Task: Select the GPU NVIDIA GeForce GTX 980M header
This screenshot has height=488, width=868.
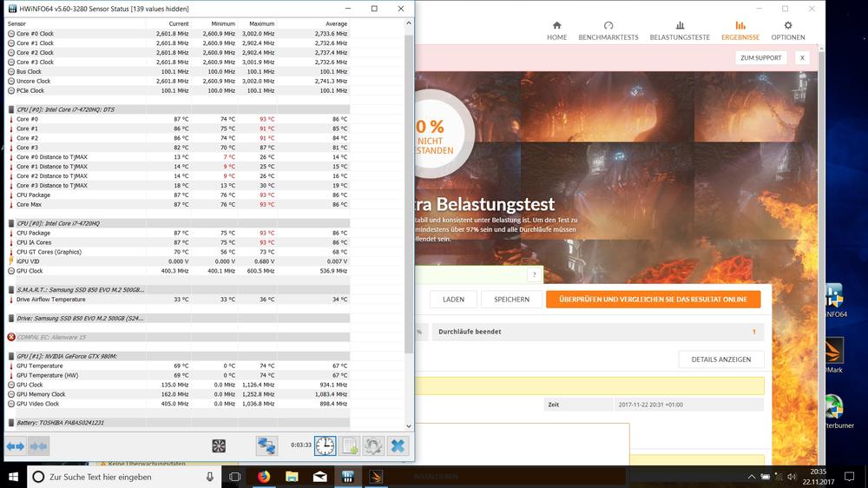Action: pos(67,356)
